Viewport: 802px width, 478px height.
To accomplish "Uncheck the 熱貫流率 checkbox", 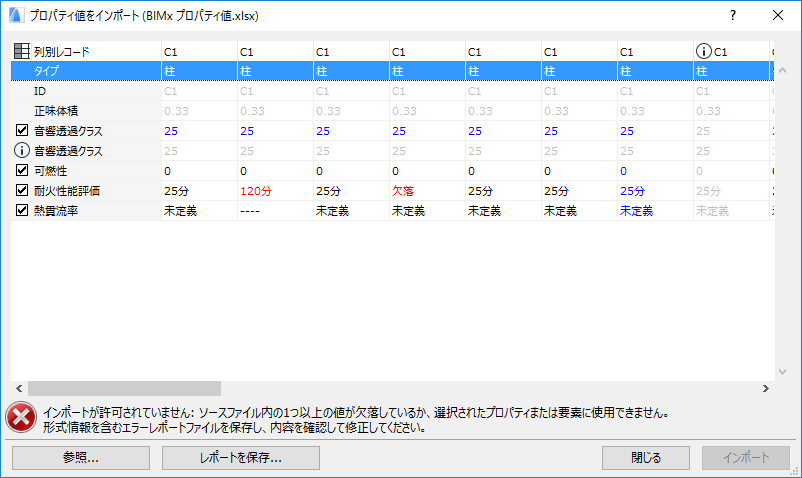I will pyautogui.click(x=21, y=210).
